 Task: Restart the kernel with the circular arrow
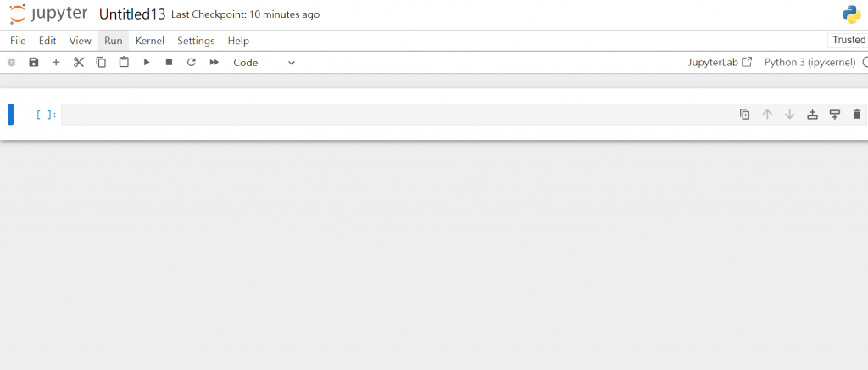coord(192,63)
